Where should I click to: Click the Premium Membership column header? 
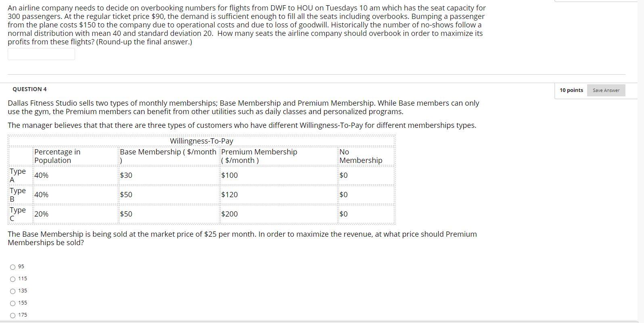click(x=259, y=156)
